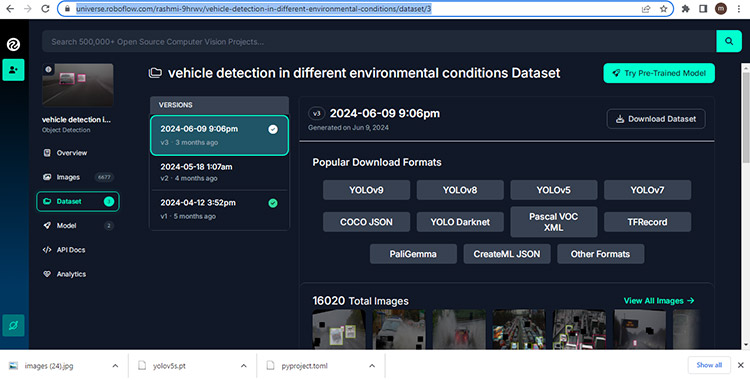Click the share icon in the address bar

646,9
